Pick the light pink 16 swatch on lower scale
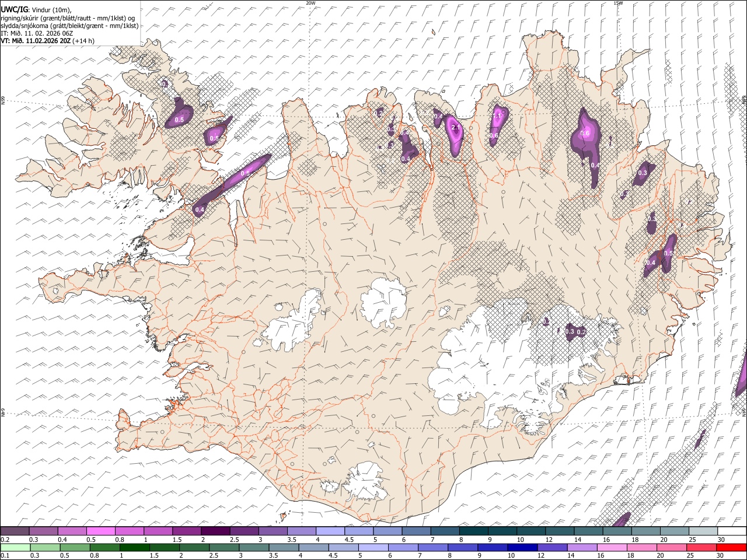This screenshot has width=747, height=560. (612, 547)
